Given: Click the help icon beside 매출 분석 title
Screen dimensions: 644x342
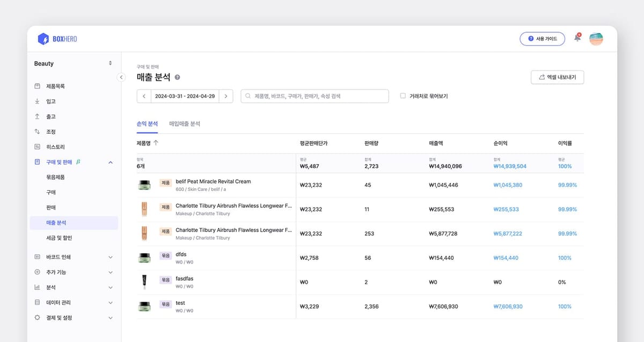Looking at the screenshot, I should (178, 77).
